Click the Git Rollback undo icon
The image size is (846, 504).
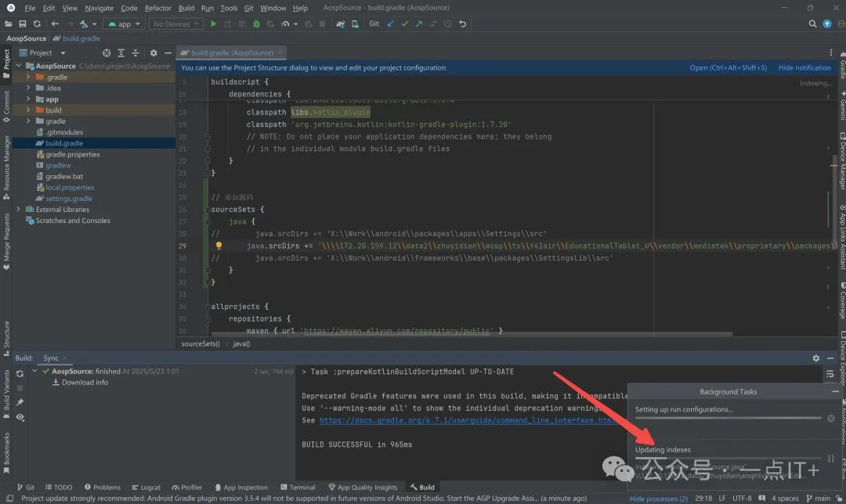462,23
